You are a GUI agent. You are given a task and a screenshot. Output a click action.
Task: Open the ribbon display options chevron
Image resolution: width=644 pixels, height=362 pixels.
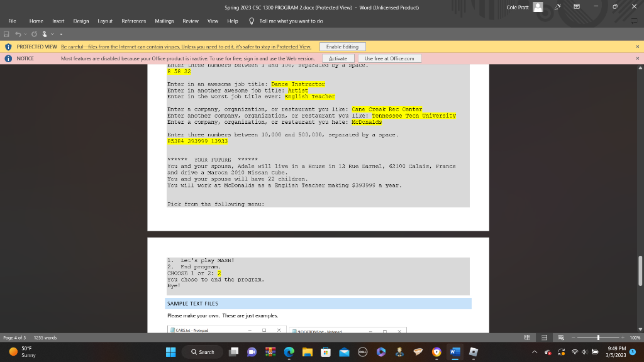(577, 6)
